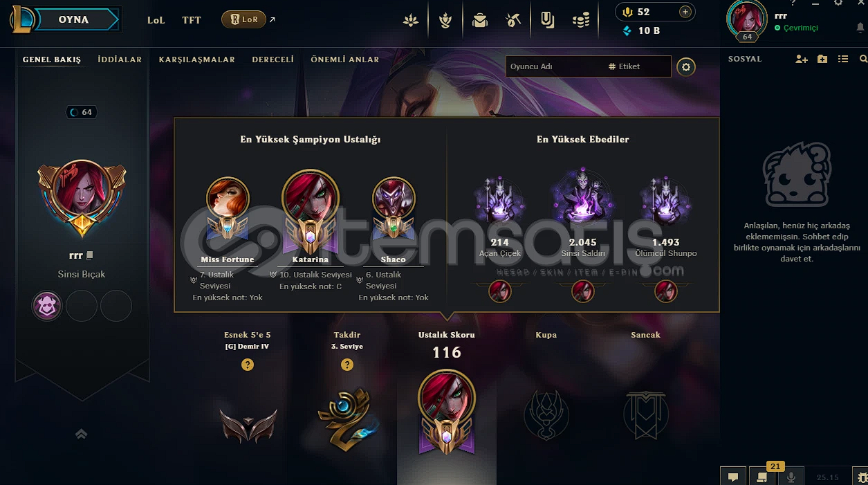Screen dimensions: 868x485
Task: Click the notifications bell icon
Action: point(860,28)
